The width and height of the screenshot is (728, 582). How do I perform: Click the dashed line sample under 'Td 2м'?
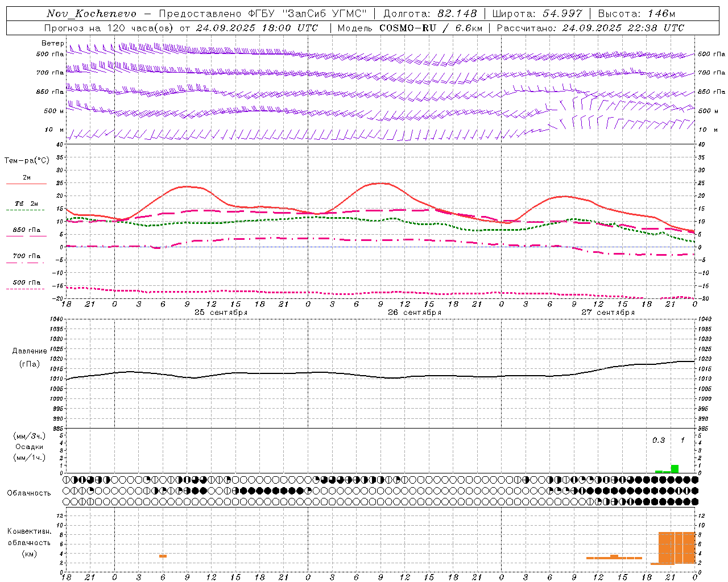pyautogui.click(x=25, y=210)
